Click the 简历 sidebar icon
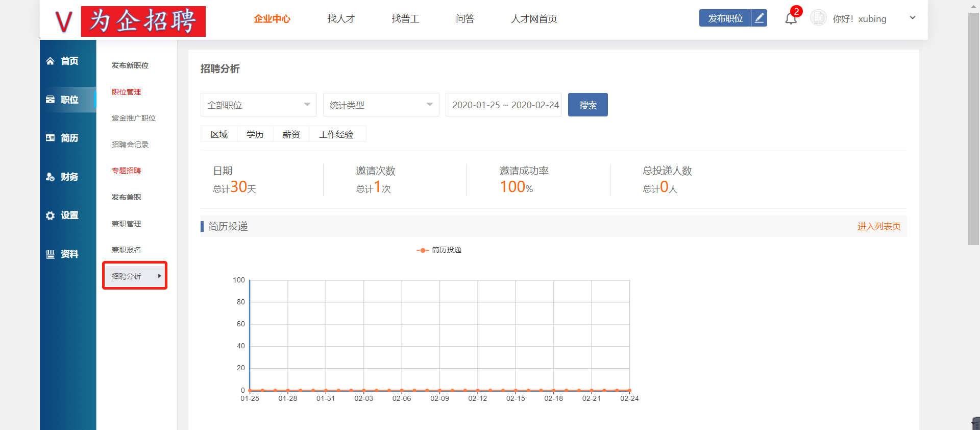This screenshot has width=980, height=430. point(50,138)
